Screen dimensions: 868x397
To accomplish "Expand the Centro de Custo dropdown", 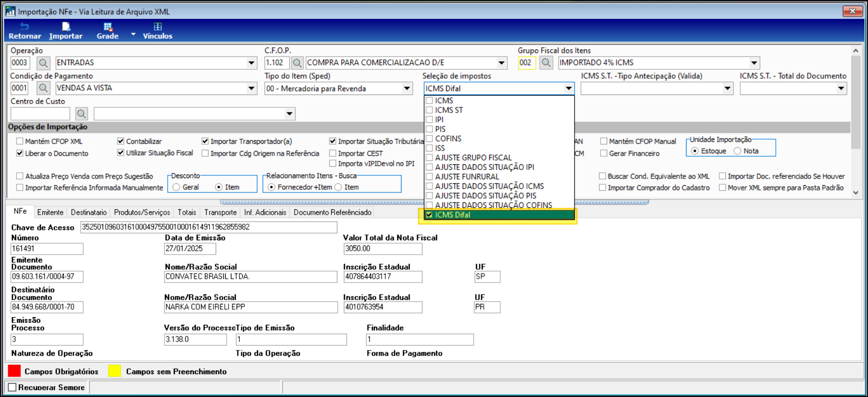I will [x=289, y=113].
